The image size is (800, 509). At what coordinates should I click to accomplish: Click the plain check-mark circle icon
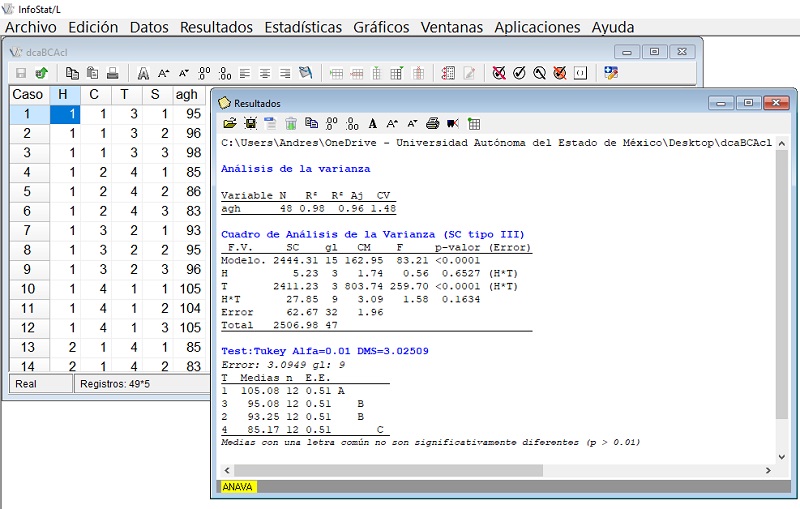[x=519, y=73]
